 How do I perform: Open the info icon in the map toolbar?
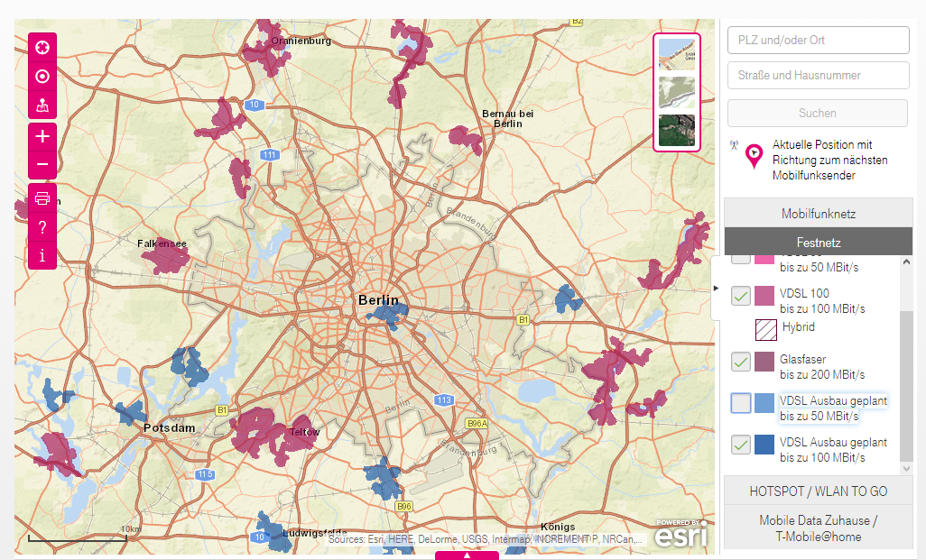tap(42, 255)
